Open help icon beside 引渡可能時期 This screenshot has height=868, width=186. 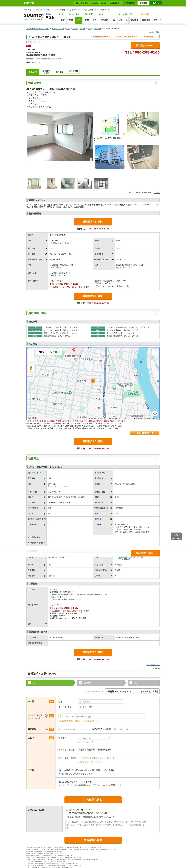point(44,508)
